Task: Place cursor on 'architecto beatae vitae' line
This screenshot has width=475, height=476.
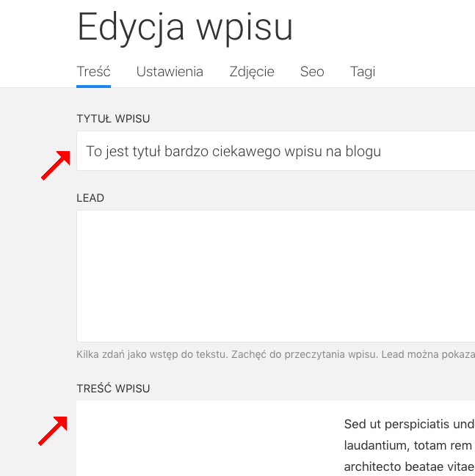Action: [x=408, y=466]
